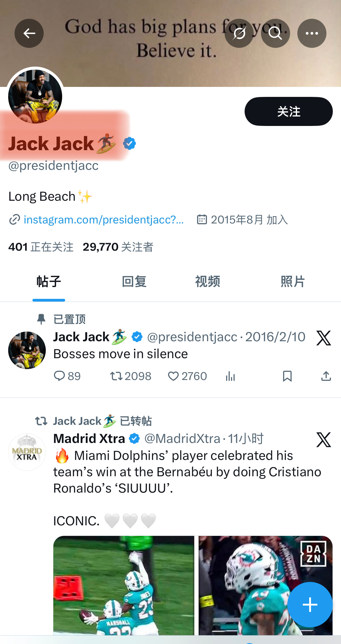
Task: Tap the back arrow icon
Action: tap(29, 33)
